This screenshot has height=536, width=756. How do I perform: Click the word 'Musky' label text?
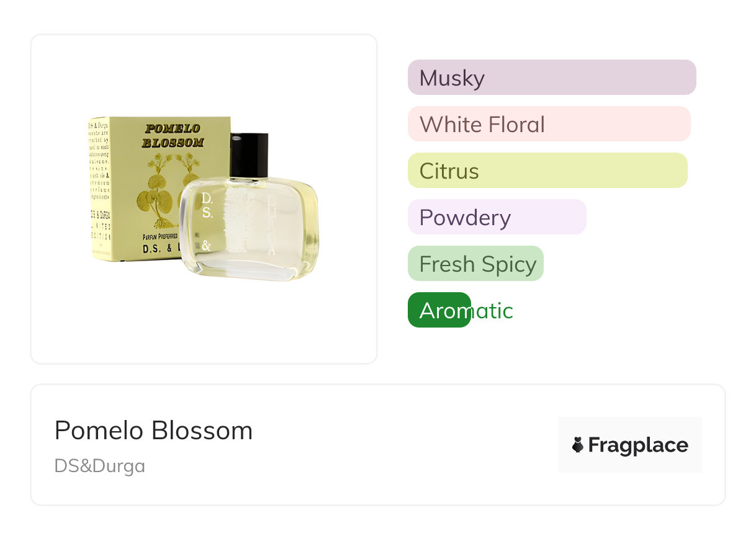tap(452, 78)
